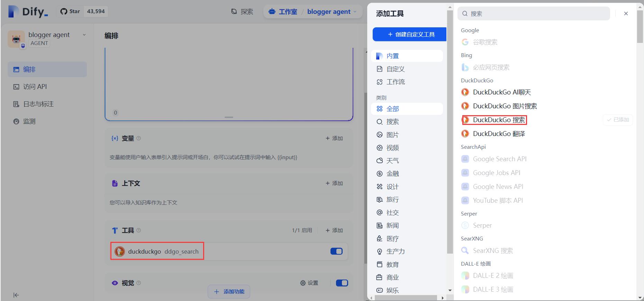Toggle the 视觉 vision switch off
This screenshot has width=644, height=301.
tap(342, 283)
